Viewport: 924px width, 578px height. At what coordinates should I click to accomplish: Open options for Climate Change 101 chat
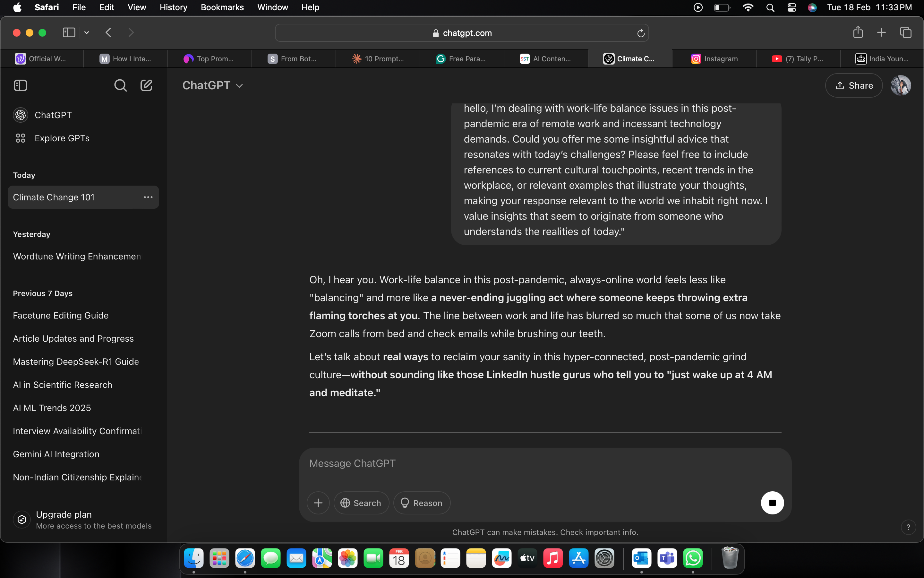coord(148,197)
